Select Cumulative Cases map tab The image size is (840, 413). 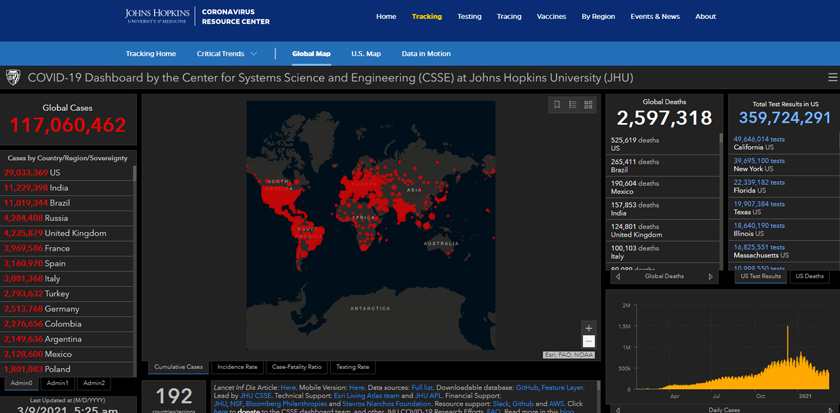pos(178,367)
